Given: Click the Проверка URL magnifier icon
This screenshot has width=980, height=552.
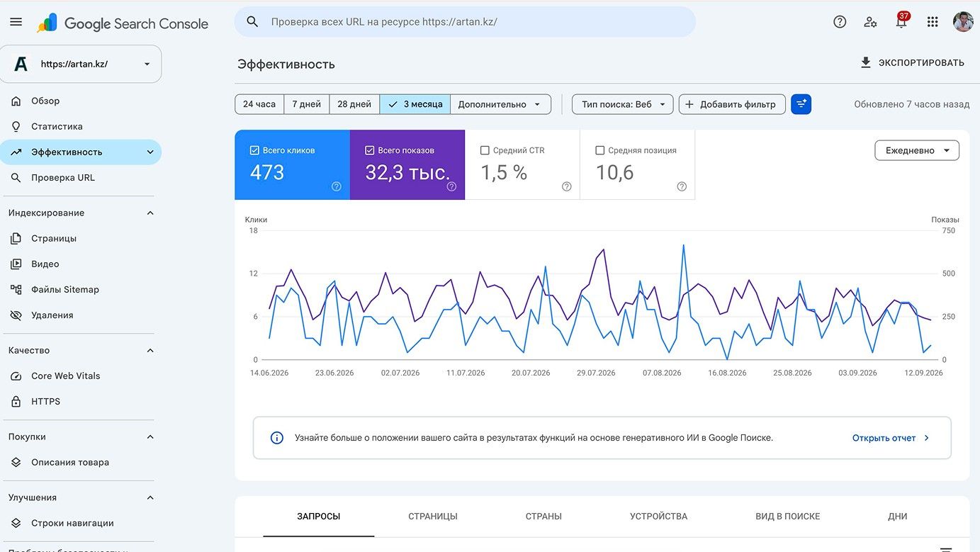Looking at the screenshot, I should [16, 178].
